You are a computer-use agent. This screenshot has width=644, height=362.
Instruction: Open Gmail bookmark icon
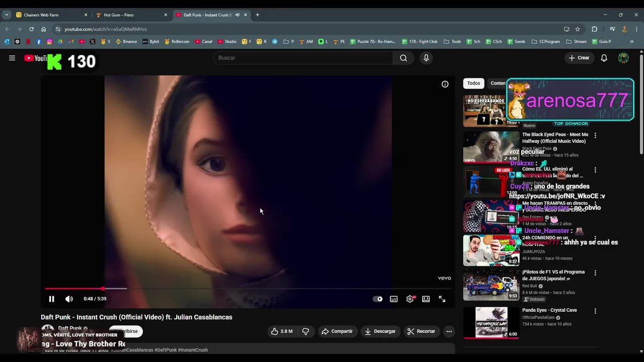coord(71,42)
